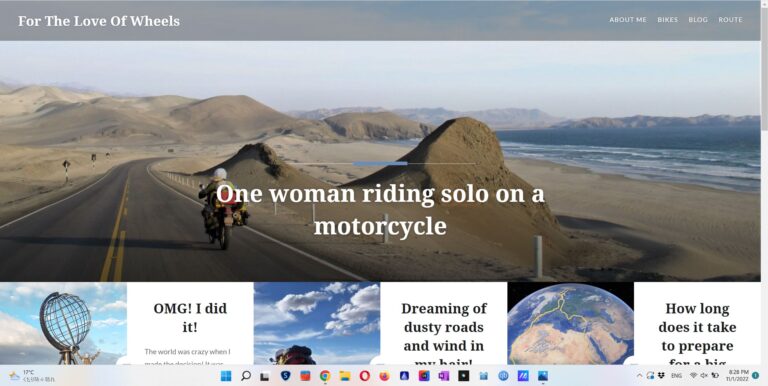The width and height of the screenshot is (768, 386).
Task: Open the Opera browser icon
Action: 364,376
